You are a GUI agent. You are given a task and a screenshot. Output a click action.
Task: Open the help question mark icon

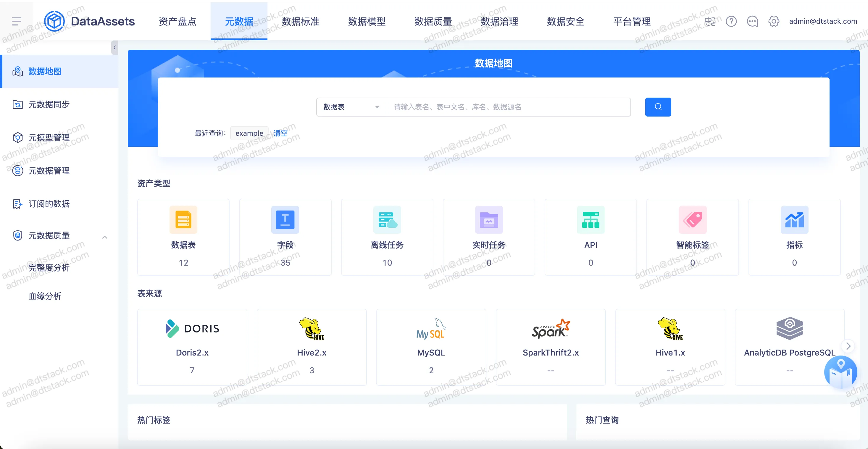(731, 22)
